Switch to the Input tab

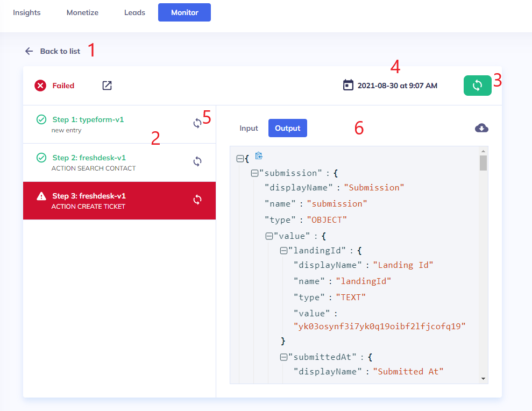coord(249,128)
